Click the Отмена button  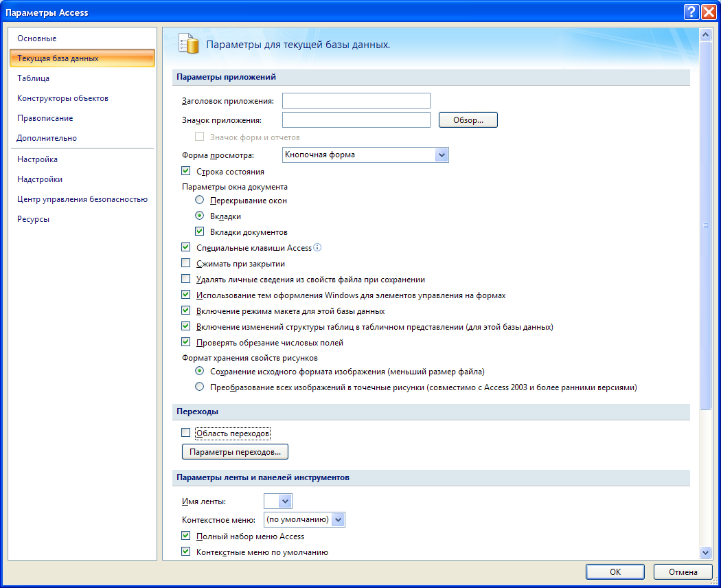pos(683,572)
